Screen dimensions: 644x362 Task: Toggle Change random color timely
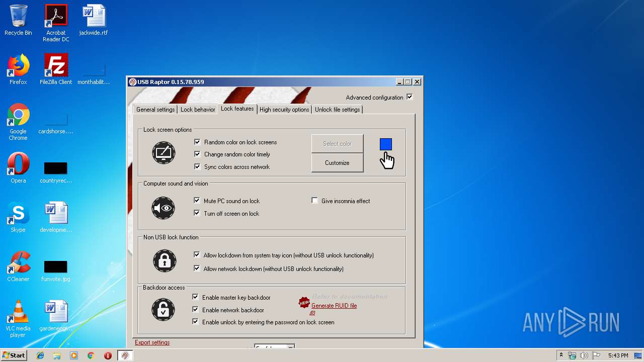pos(197,154)
